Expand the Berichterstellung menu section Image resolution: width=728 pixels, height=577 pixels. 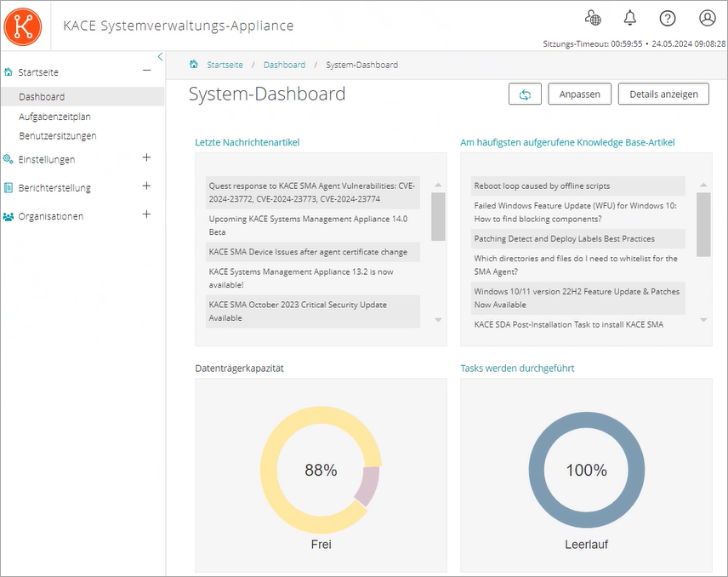(146, 186)
